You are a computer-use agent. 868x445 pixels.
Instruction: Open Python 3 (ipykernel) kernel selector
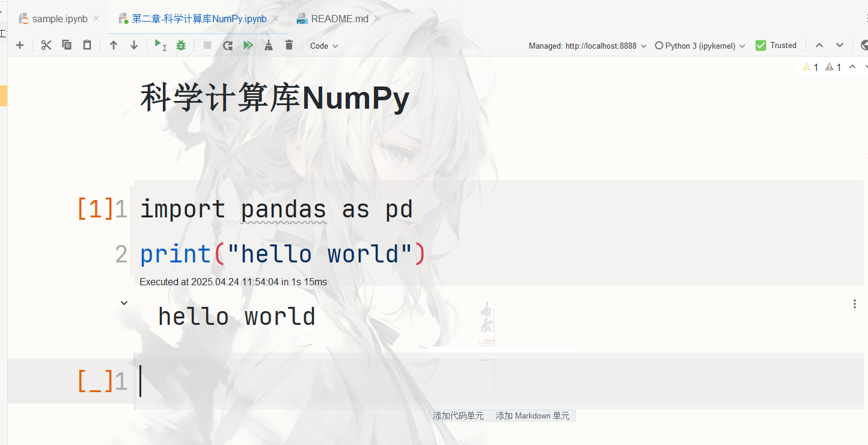[x=700, y=46]
